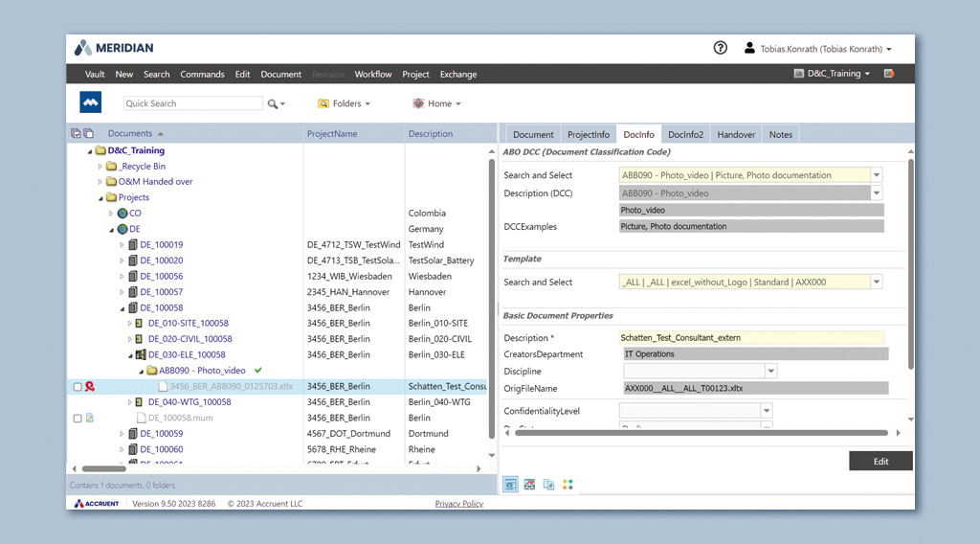Click the four colored dots icon
The width and height of the screenshot is (980, 544).
(x=568, y=485)
